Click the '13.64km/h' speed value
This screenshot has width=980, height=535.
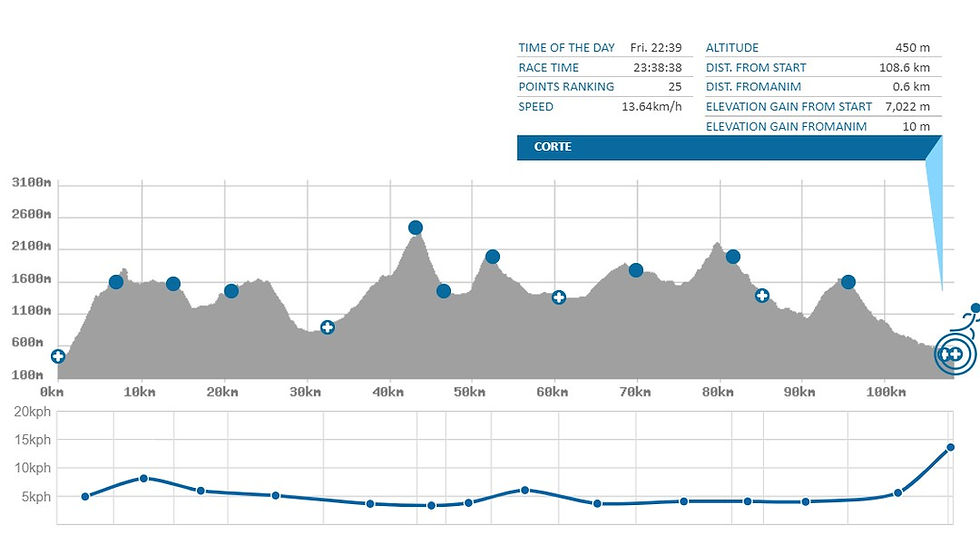[x=651, y=107]
